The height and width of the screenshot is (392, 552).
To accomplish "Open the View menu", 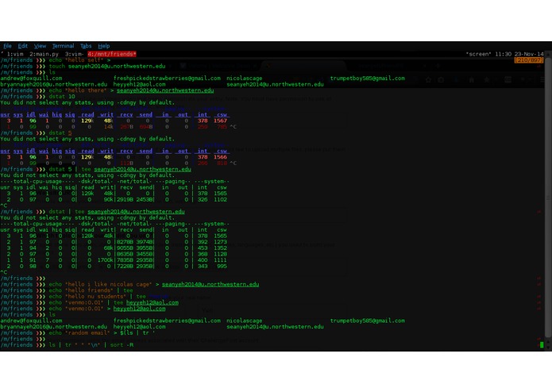I will [x=40, y=46].
